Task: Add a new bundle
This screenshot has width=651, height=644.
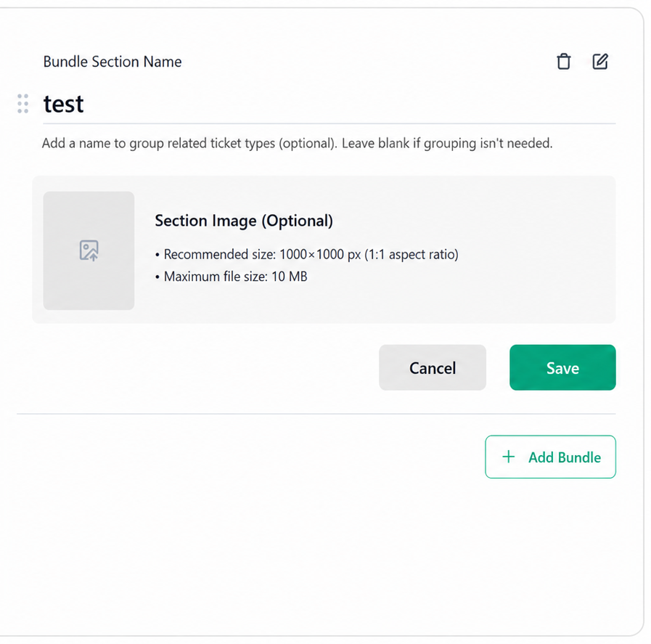Action: pyautogui.click(x=550, y=457)
